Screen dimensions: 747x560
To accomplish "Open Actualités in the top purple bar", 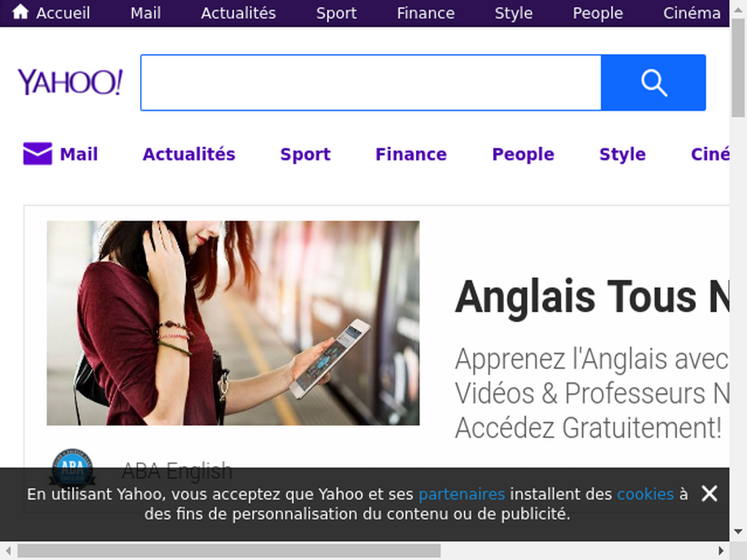I will click(239, 13).
